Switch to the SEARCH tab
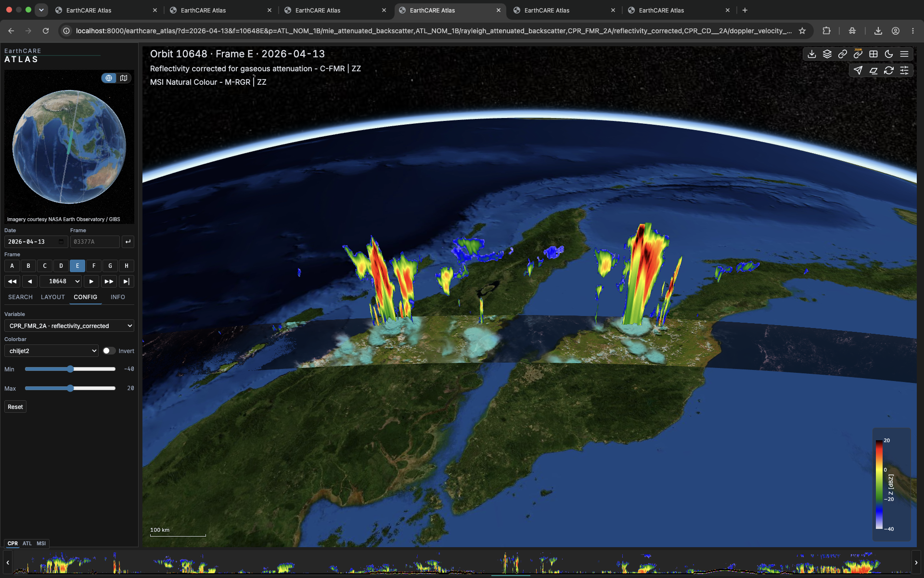 (x=20, y=297)
